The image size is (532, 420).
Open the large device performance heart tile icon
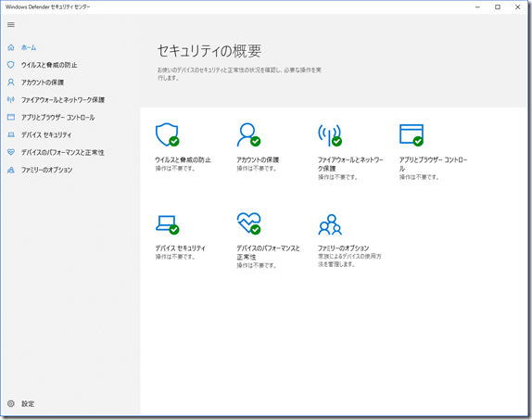248,223
